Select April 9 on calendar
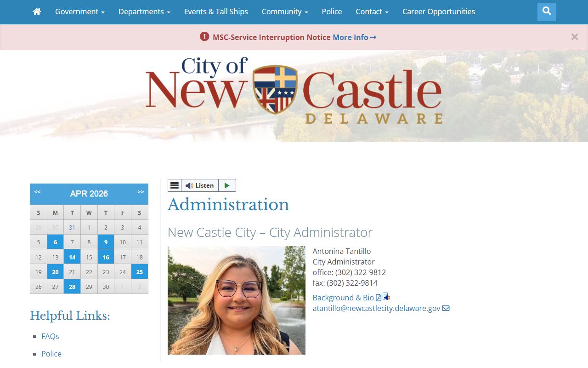 pyautogui.click(x=106, y=242)
